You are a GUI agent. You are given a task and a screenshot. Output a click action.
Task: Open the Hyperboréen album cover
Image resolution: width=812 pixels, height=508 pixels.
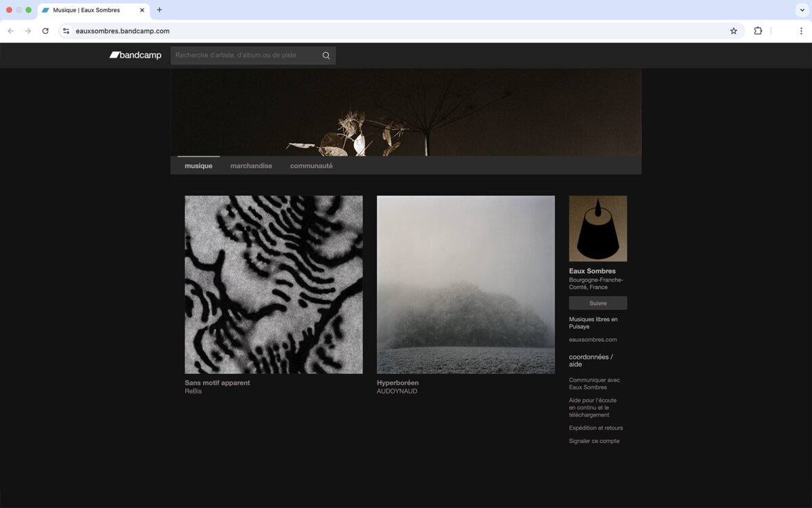[x=466, y=284]
